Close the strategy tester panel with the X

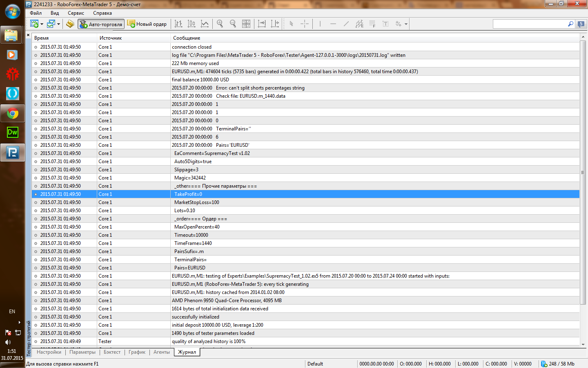click(x=28, y=35)
